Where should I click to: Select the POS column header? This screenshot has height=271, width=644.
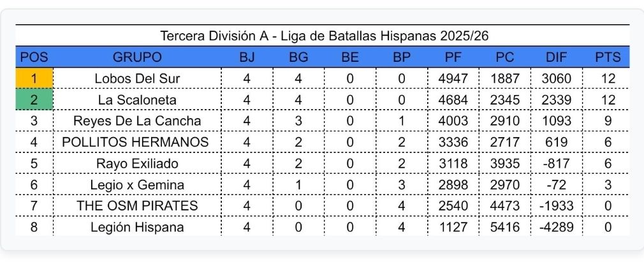coord(34,57)
